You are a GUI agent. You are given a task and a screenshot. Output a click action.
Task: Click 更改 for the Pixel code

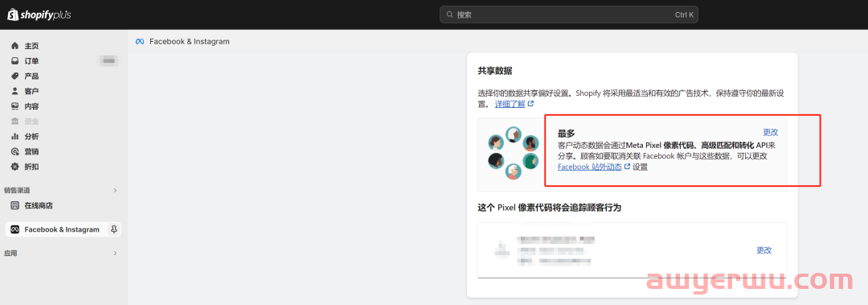click(764, 250)
